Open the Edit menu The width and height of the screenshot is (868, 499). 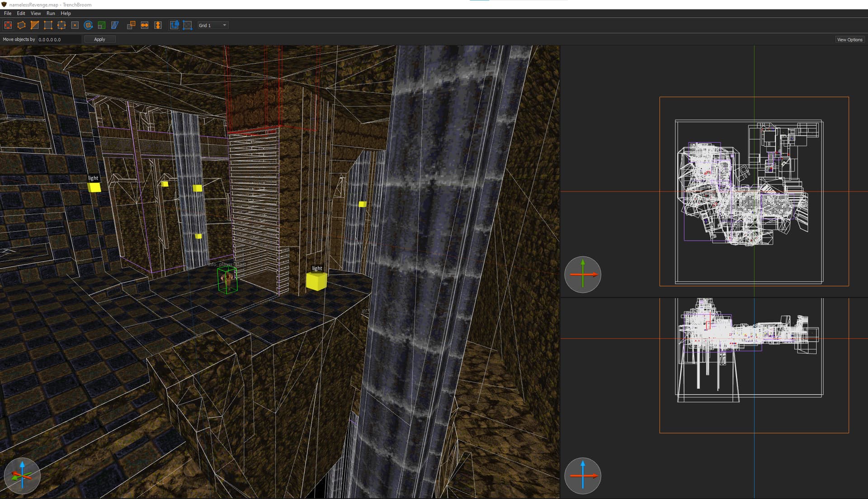[x=21, y=14]
